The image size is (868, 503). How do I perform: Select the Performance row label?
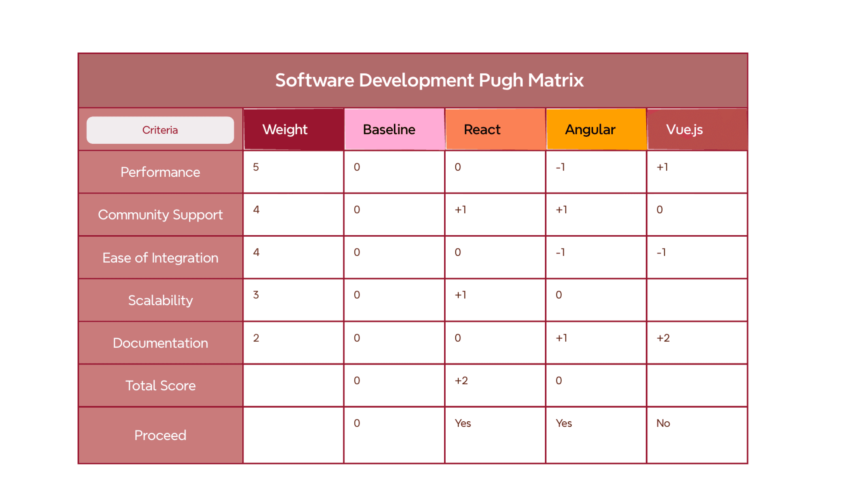tap(160, 172)
